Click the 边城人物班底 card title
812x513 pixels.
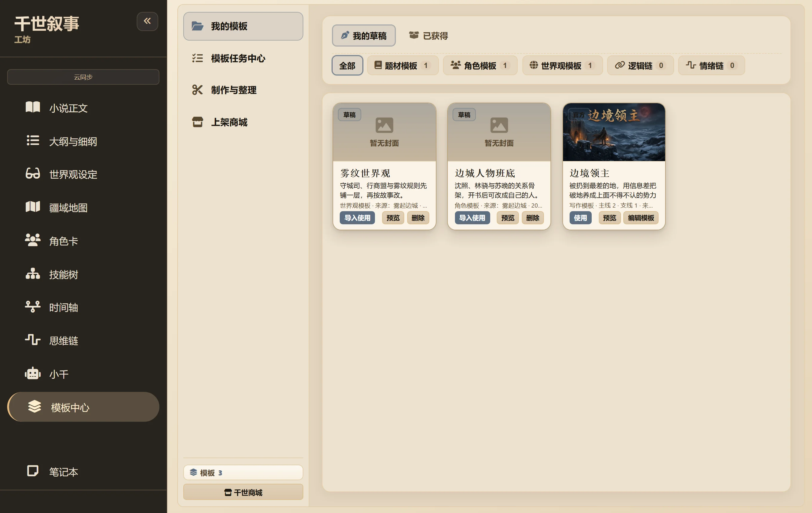485,173
